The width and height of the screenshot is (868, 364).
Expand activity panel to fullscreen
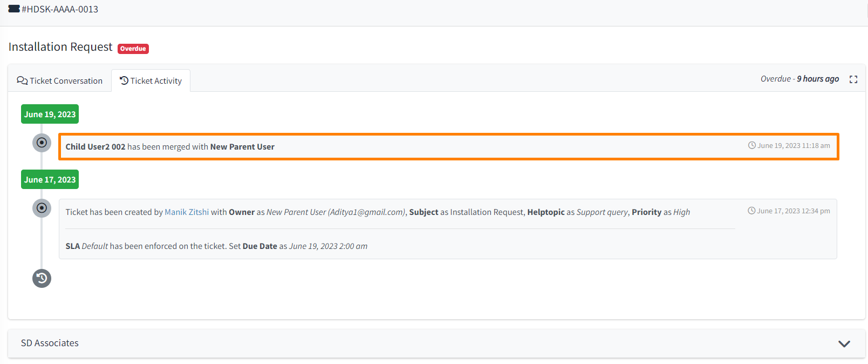[x=853, y=79]
